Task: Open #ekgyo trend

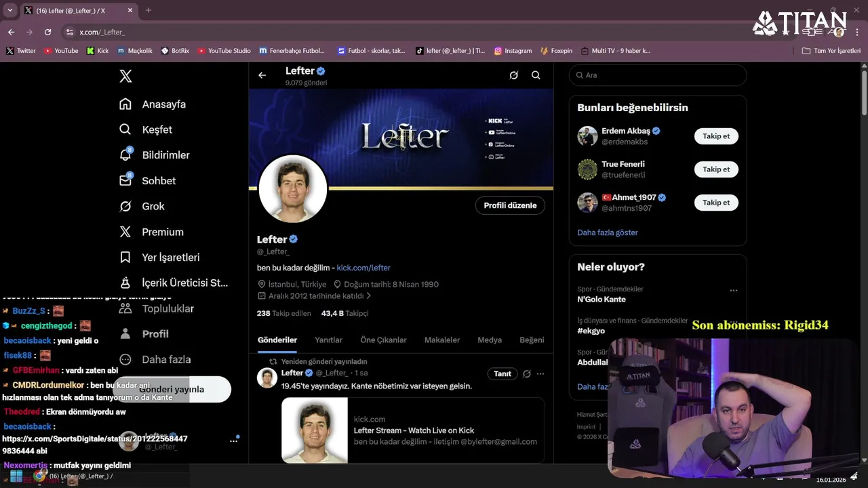Action: pos(591,331)
